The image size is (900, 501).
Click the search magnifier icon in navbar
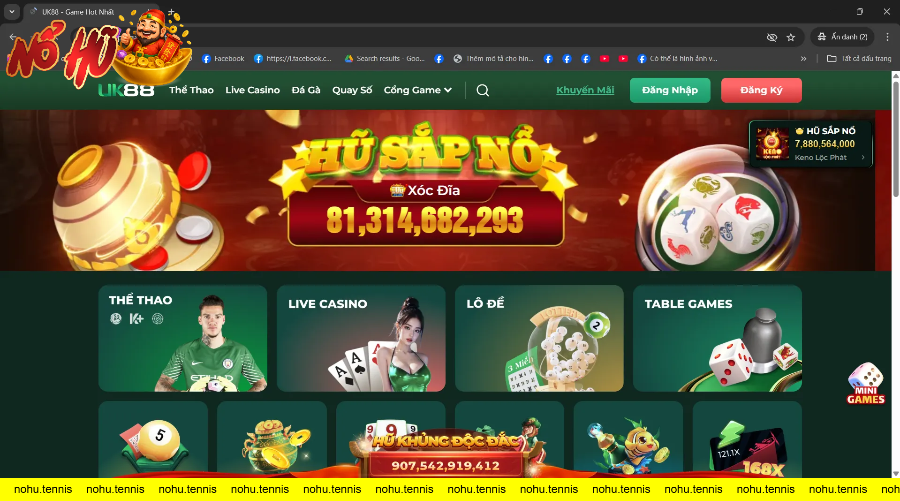point(483,91)
